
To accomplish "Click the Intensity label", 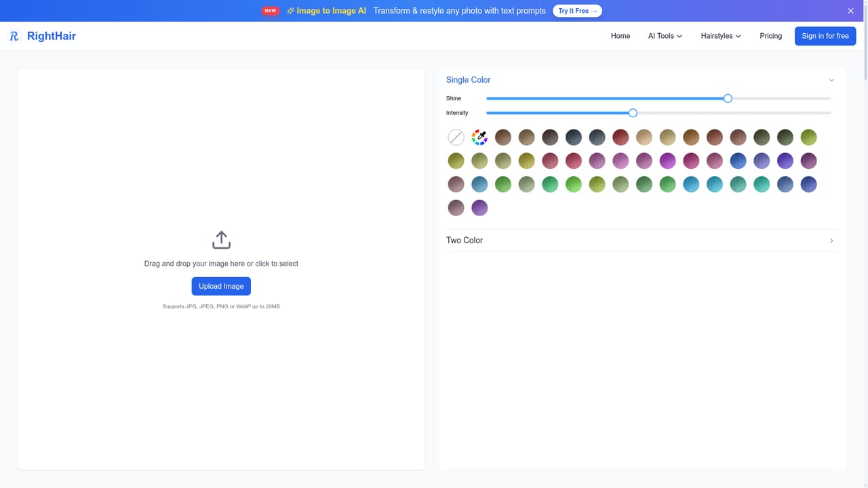I will [x=457, y=113].
